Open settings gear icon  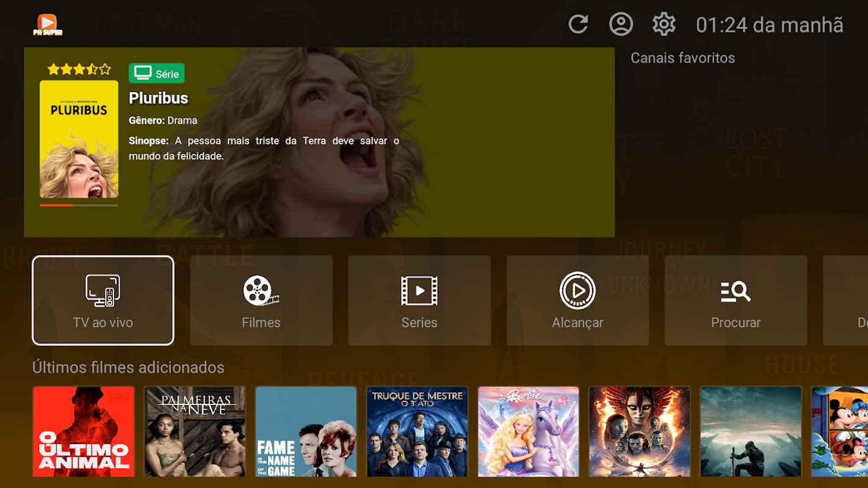coord(664,24)
